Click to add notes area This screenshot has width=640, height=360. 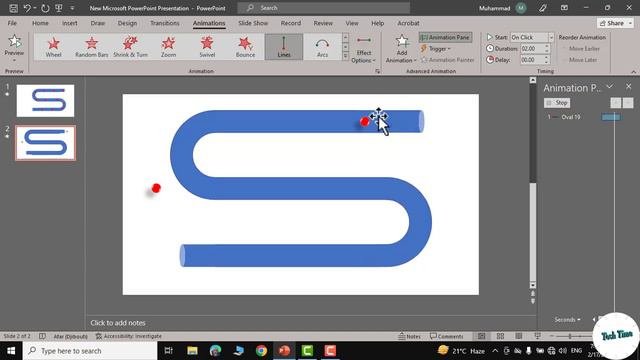point(118,323)
